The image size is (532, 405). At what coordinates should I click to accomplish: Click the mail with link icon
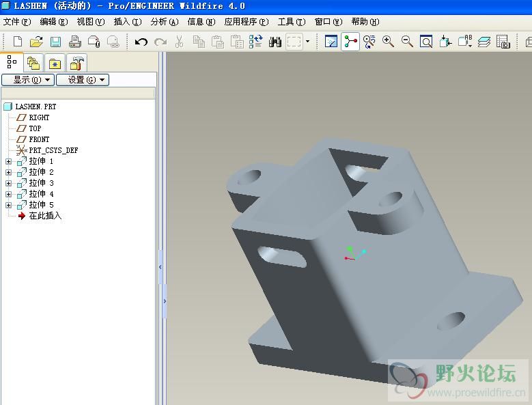(113, 42)
